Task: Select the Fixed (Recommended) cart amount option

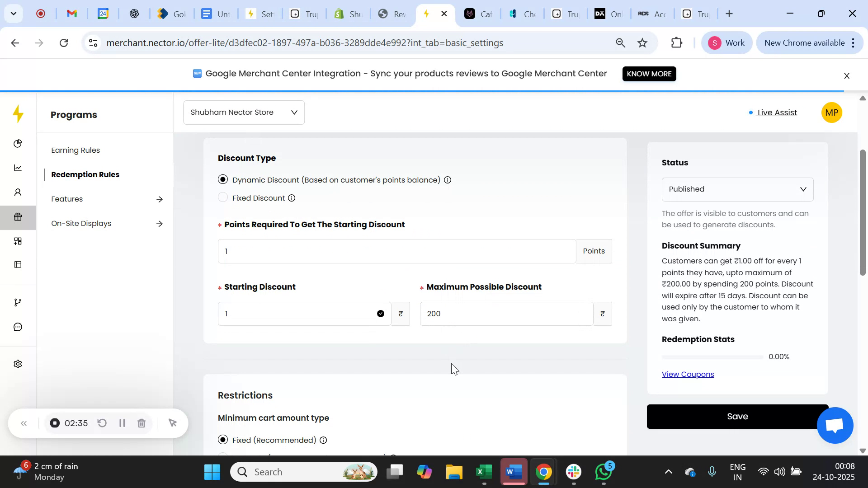Action: click(222, 440)
